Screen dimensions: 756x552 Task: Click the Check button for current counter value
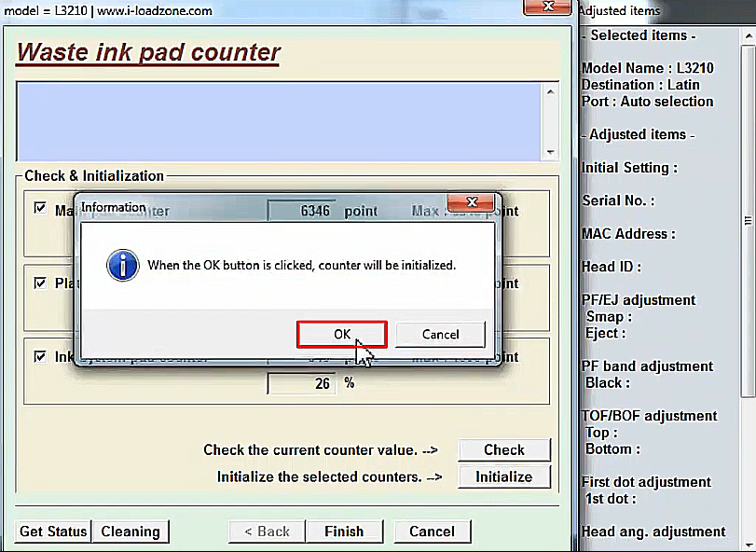click(503, 449)
